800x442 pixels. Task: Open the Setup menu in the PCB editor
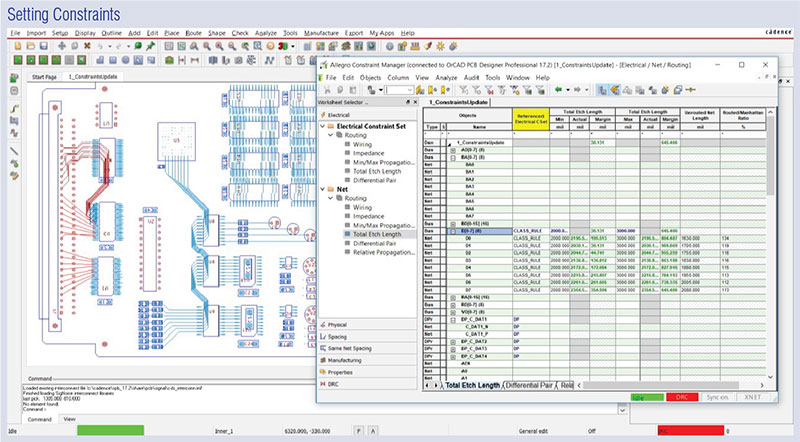pyautogui.click(x=60, y=33)
